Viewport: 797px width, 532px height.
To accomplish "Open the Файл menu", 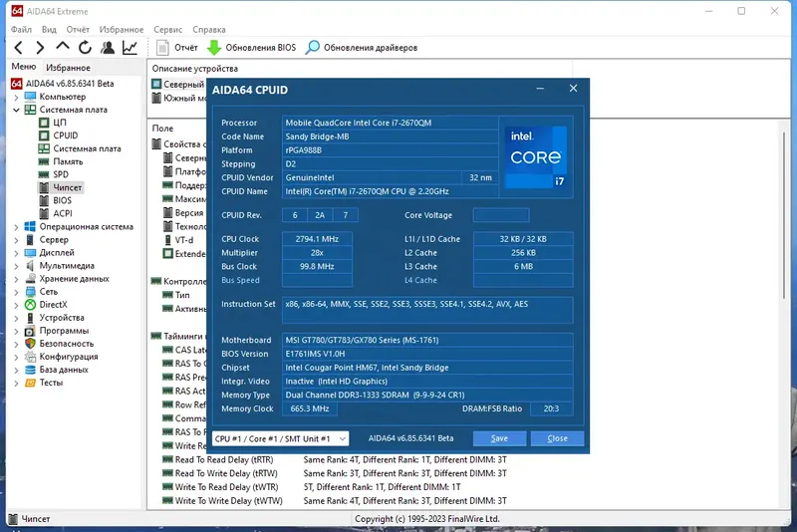I will pyautogui.click(x=21, y=30).
